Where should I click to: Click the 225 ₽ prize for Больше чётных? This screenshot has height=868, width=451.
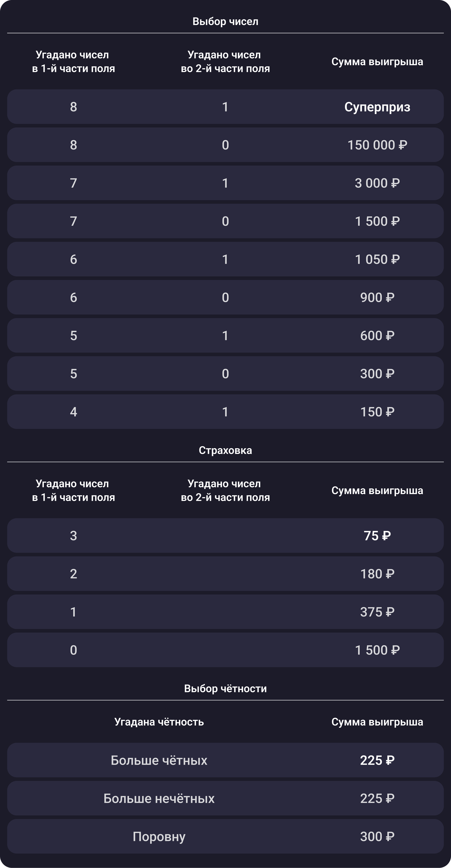click(377, 760)
